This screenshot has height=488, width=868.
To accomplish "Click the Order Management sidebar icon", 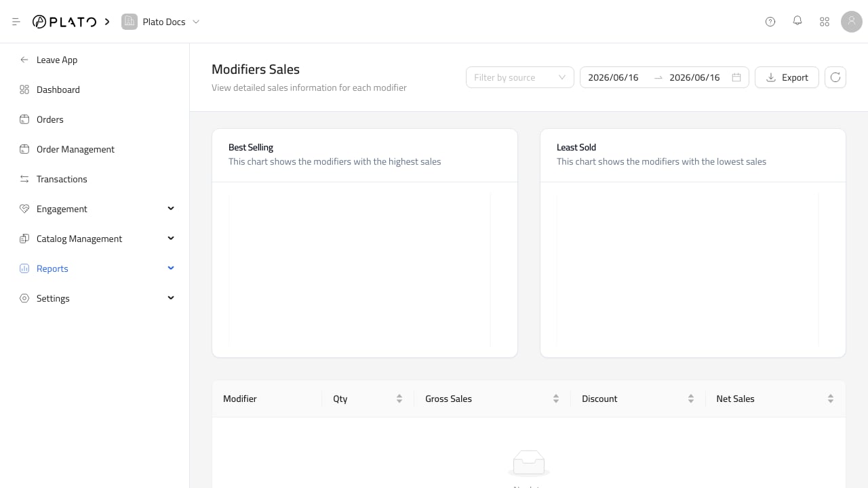I will coord(24,149).
